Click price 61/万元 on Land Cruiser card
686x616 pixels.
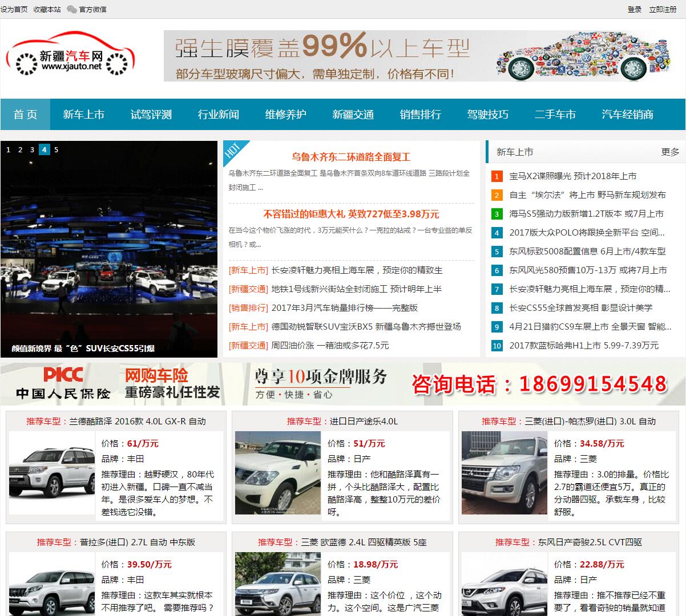(143, 444)
